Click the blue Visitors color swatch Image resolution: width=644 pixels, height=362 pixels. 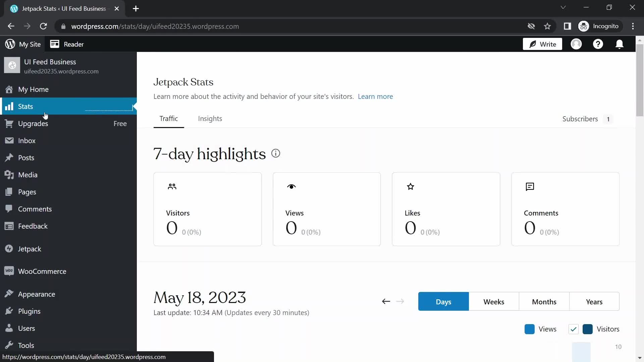[588, 329]
